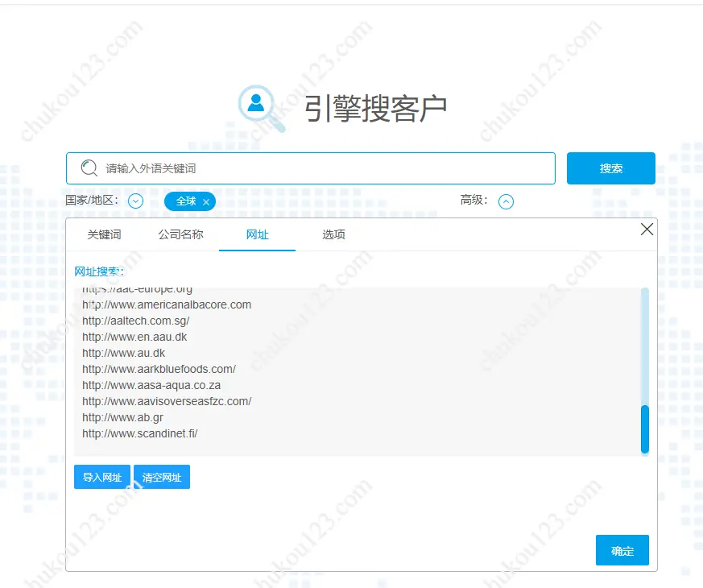
Task: Close the advanced panel with the X
Action: coord(646,230)
